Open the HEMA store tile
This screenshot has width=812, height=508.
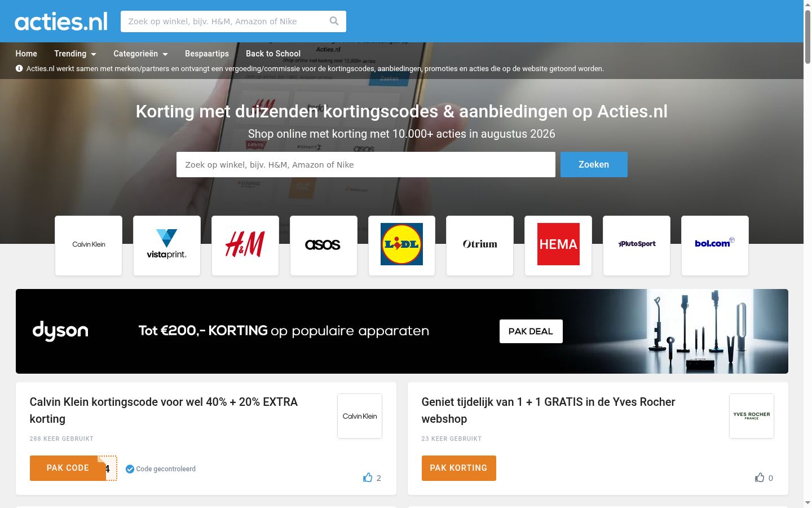558,246
